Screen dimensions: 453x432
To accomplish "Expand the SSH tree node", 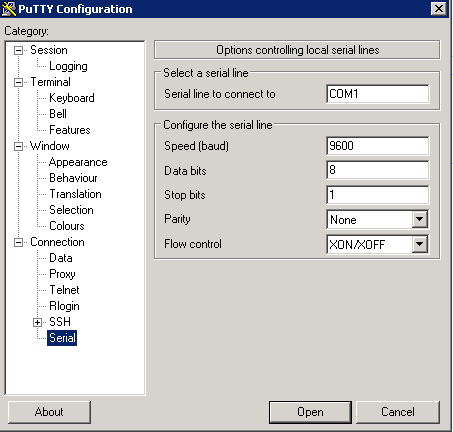I will (x=37, y=322).
